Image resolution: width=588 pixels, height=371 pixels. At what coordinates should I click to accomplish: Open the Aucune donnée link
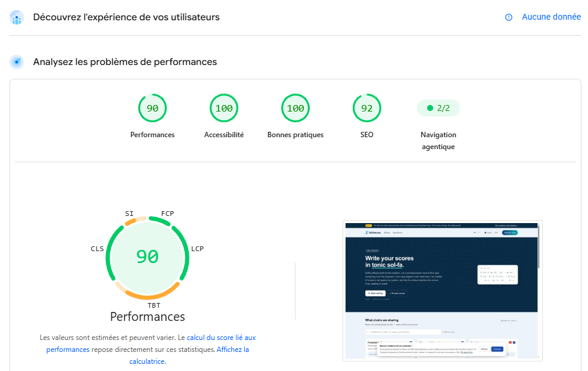pos(551,17)
